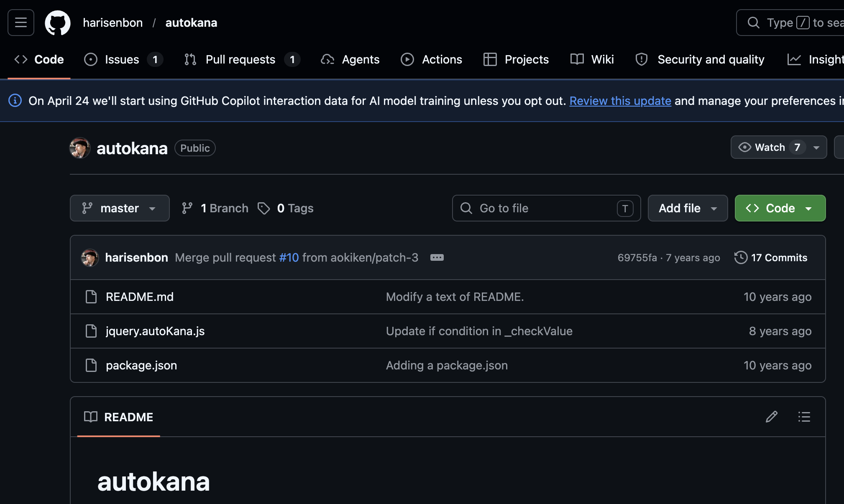Viewport: 844px width, 504px height.
Task: Open the autokana repository breadcrumb link
Action: 191,23
